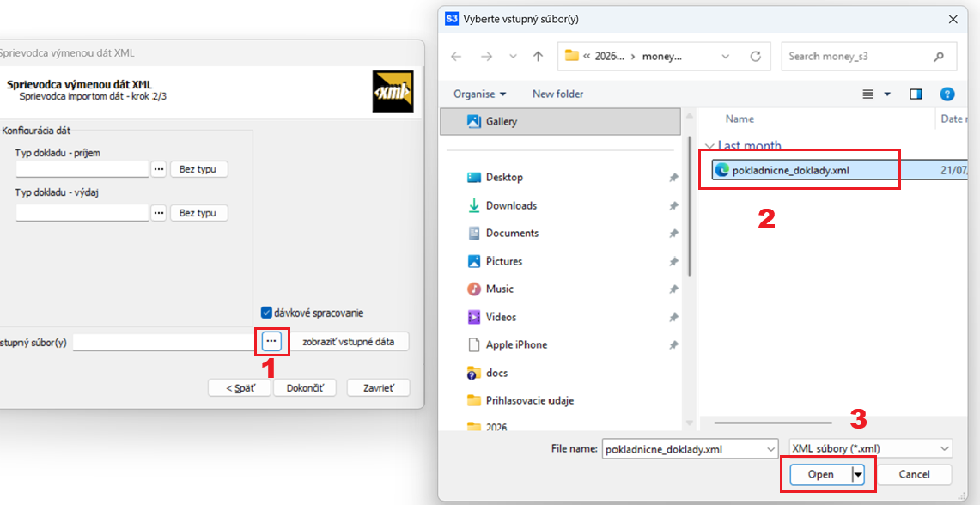The image size is (980, 505).
Task: Click the XML logo in the wizard
Action: [x=393, y=91]
